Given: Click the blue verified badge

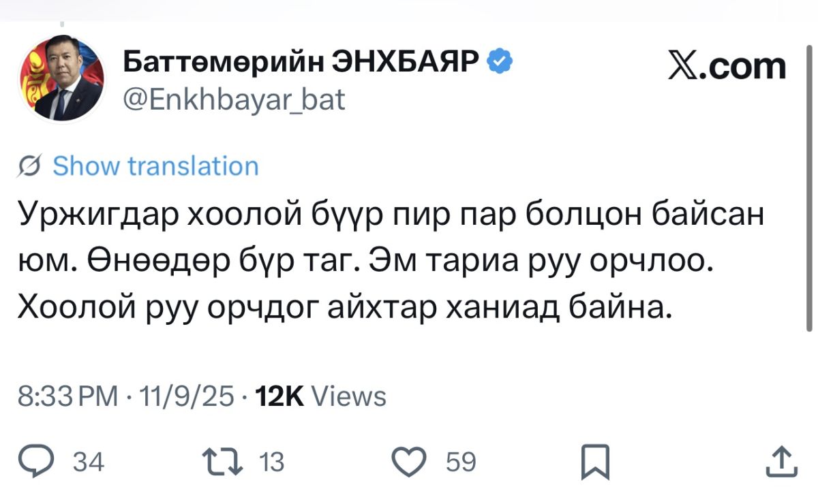Looking at the screenshot, I should (x=501, y=63).
